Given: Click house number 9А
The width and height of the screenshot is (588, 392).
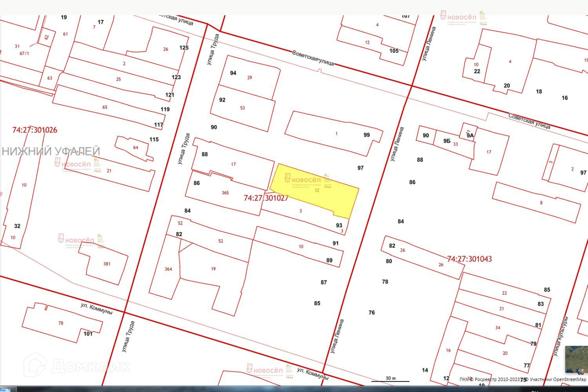Looking at the screenshot, I should (470, 136).
